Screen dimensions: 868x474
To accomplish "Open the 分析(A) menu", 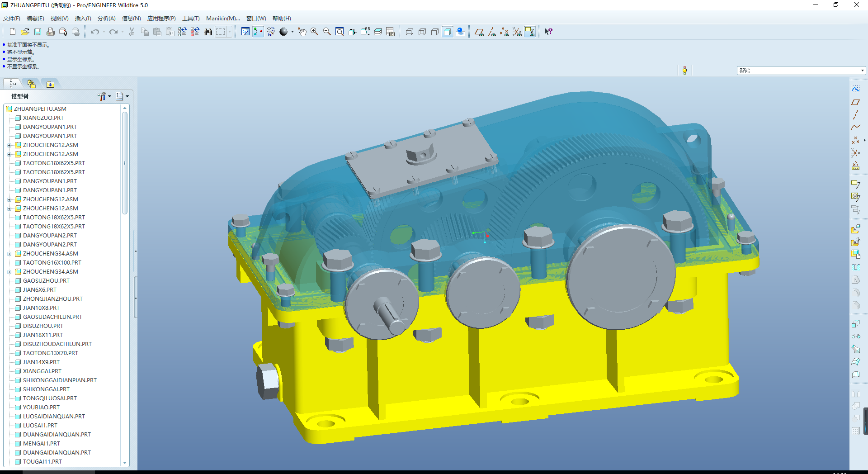I will click(107, 19).
